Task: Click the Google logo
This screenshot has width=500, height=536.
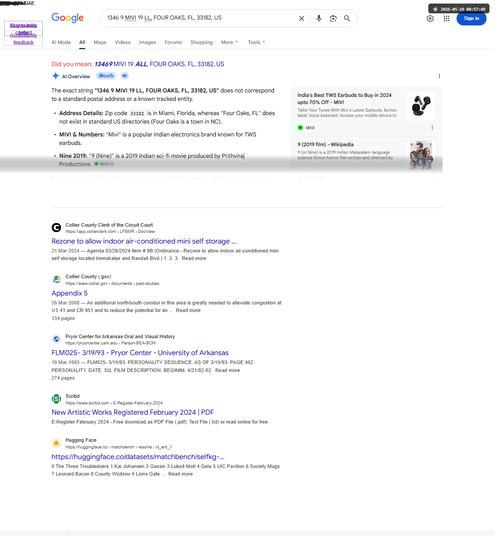Action: coord(67,18)
